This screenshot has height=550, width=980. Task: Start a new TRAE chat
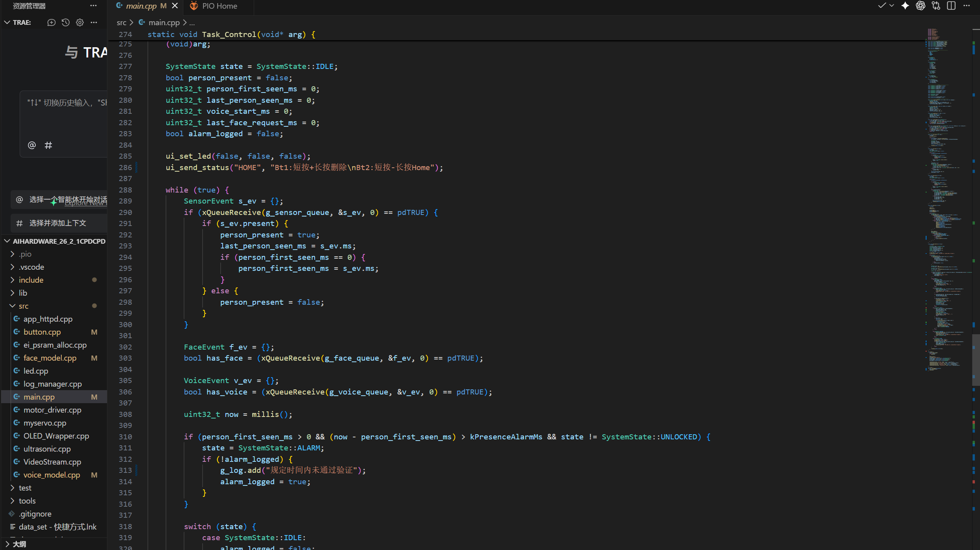click(x=51, y=22)
